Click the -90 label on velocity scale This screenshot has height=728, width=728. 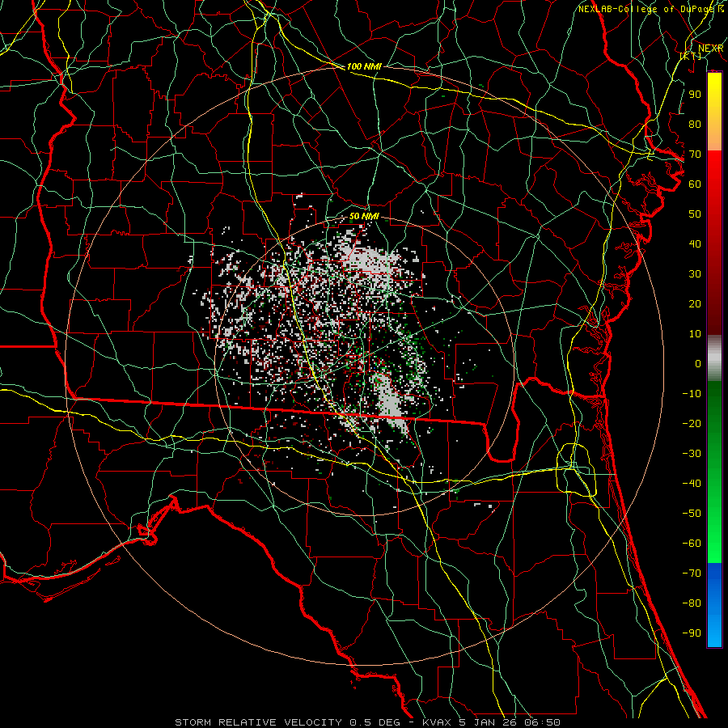click(x=692, y=633)
